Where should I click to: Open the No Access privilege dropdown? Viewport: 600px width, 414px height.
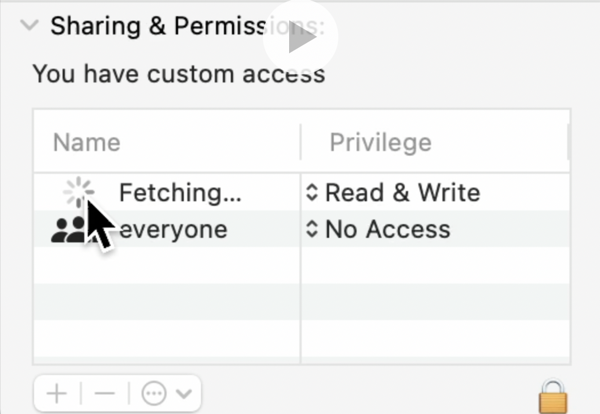click(378, 230)
